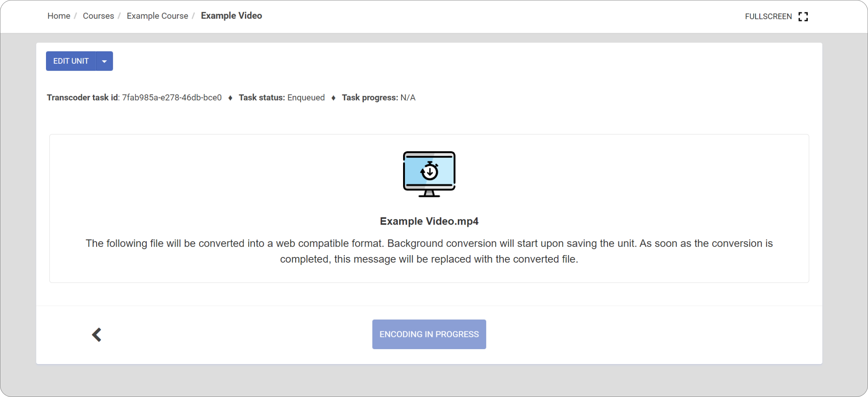Click the monitor with timer conversion icon
Screen dimensions: 868x397
429,174
